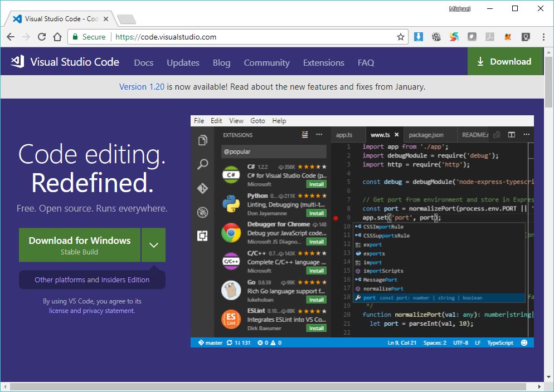
Task: Open the browser home page icon
Action: coord(57,37)
